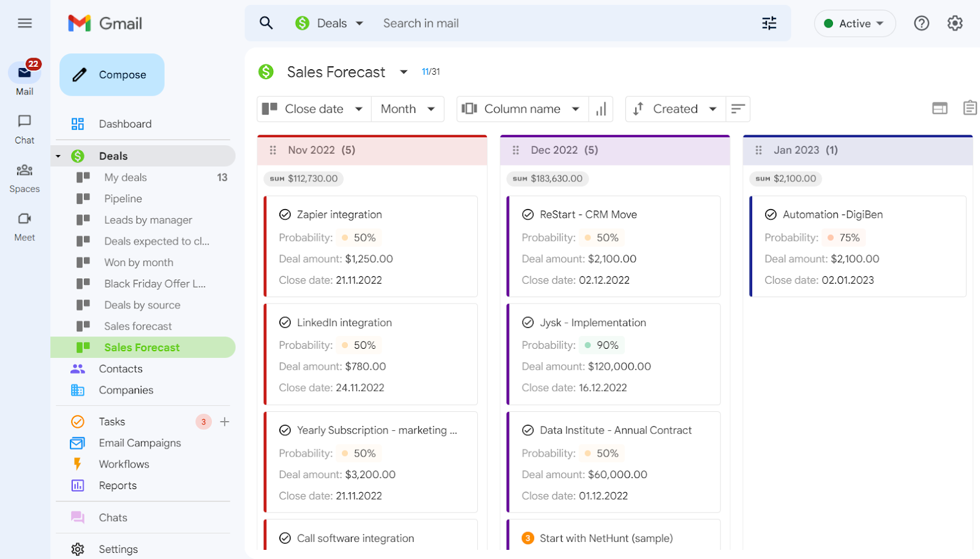The image size is (980, 559).
Task: Open the Close date grouping dropdown
Action: coord(314,109)
